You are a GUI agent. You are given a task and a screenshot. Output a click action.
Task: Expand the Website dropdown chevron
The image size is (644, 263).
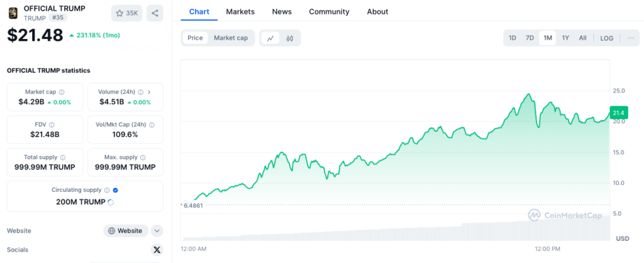157,231
